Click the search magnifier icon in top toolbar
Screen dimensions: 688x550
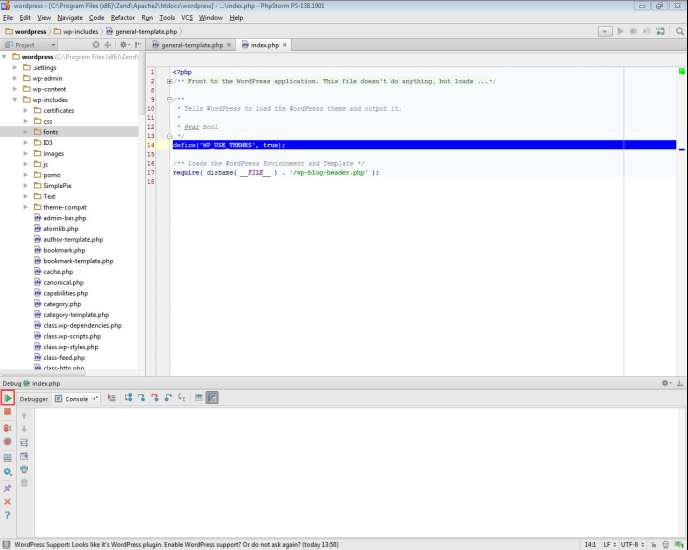coord(680,31)
